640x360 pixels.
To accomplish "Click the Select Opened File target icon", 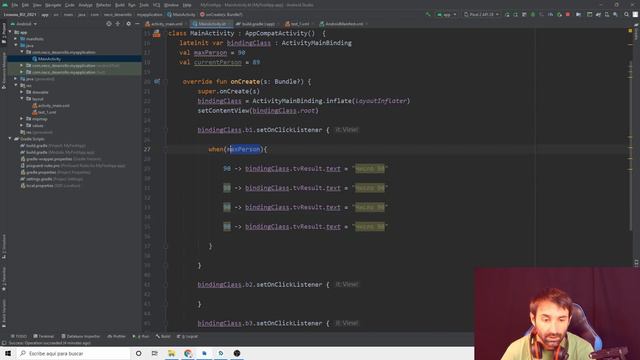I will point(109,24).
